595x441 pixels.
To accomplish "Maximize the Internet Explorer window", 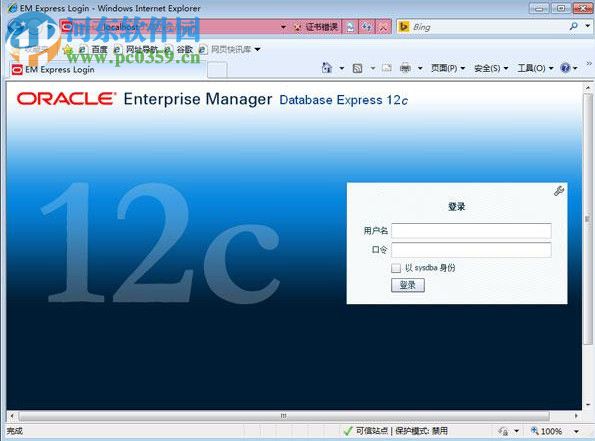I will point(560,8).
